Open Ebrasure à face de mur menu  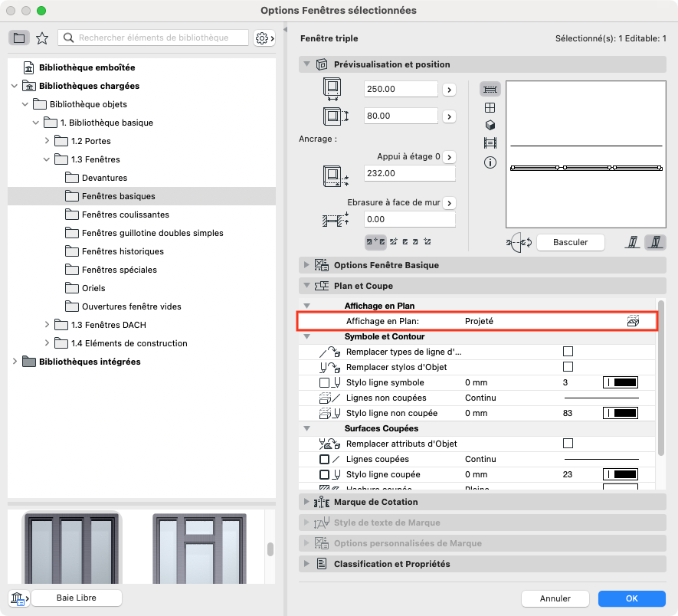[450, 203]
